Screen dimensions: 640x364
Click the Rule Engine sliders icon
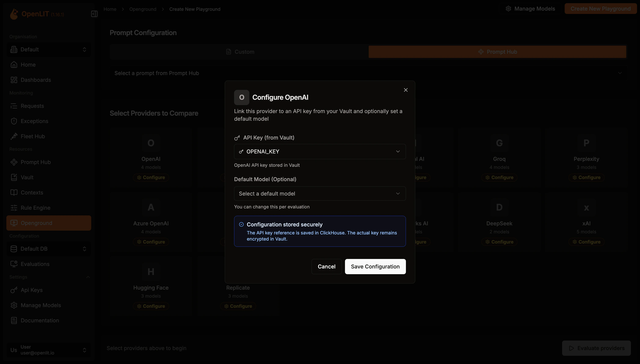click(x=14, y=208)
